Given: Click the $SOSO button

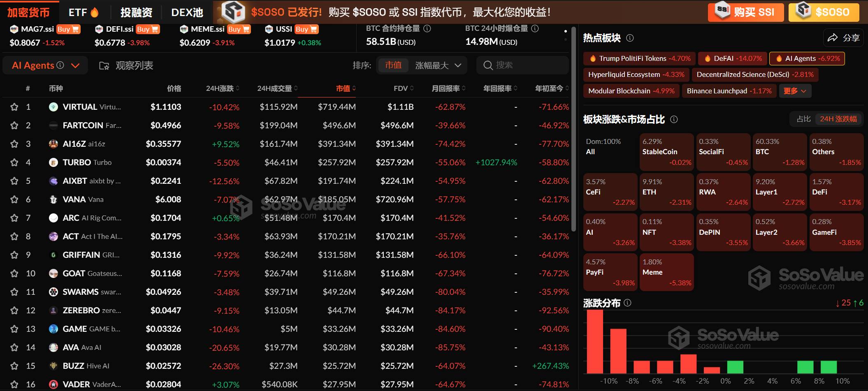Looking at the screenshot, I should click(824, 12).
